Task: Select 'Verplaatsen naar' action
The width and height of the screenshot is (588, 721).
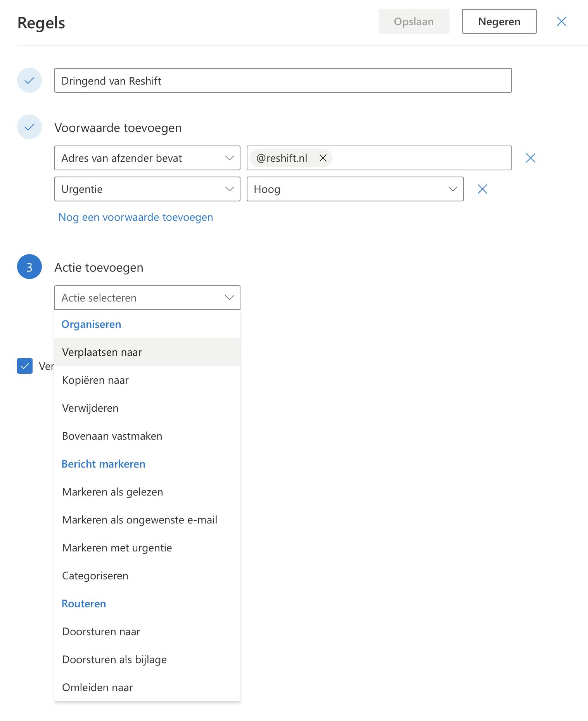Action: (x=102, y=352)
